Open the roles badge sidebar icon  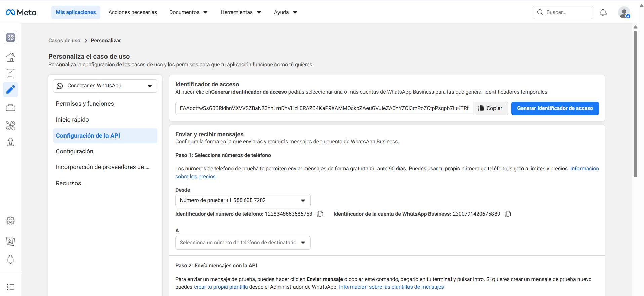coord(10,241)
